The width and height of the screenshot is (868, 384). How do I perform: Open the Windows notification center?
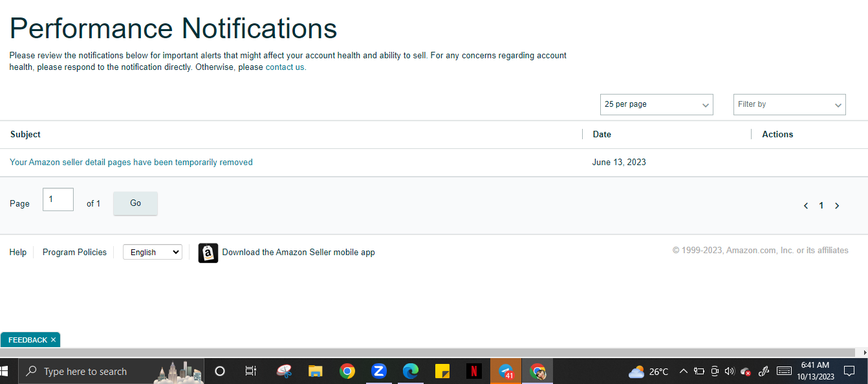tap(850, 371)
